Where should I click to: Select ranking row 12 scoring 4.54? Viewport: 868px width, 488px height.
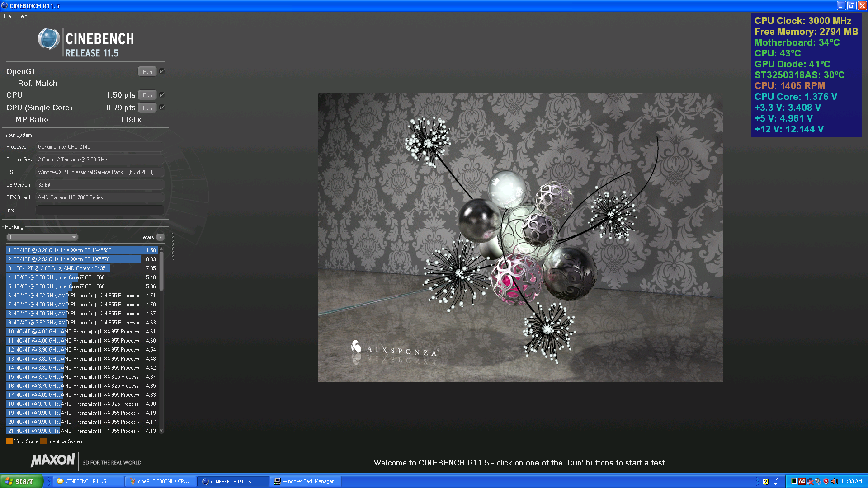(82, 350)
